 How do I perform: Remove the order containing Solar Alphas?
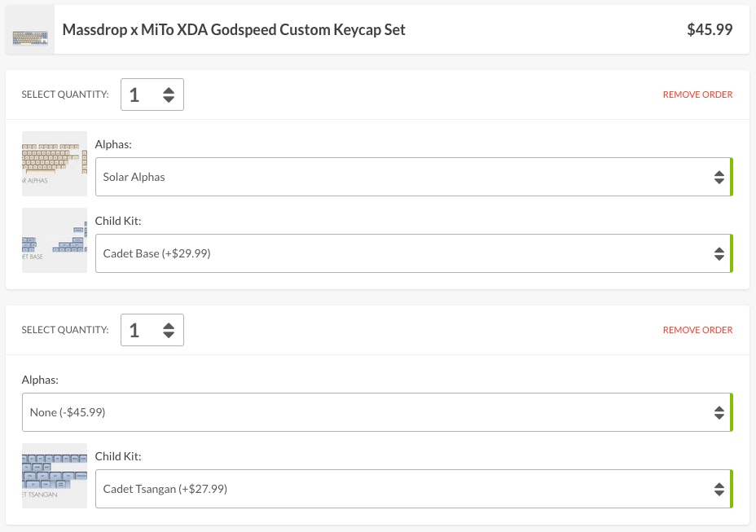click(x=697, y=95)
